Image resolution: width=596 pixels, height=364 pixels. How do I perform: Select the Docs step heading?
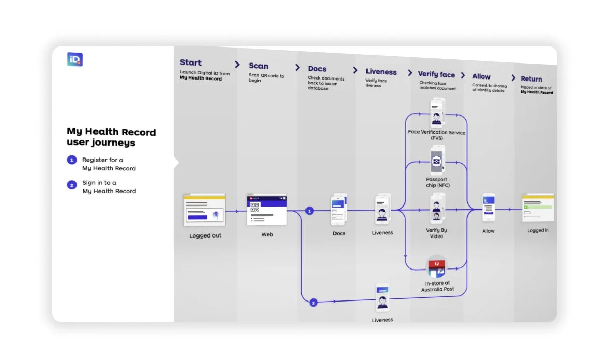tap(317, 69)
